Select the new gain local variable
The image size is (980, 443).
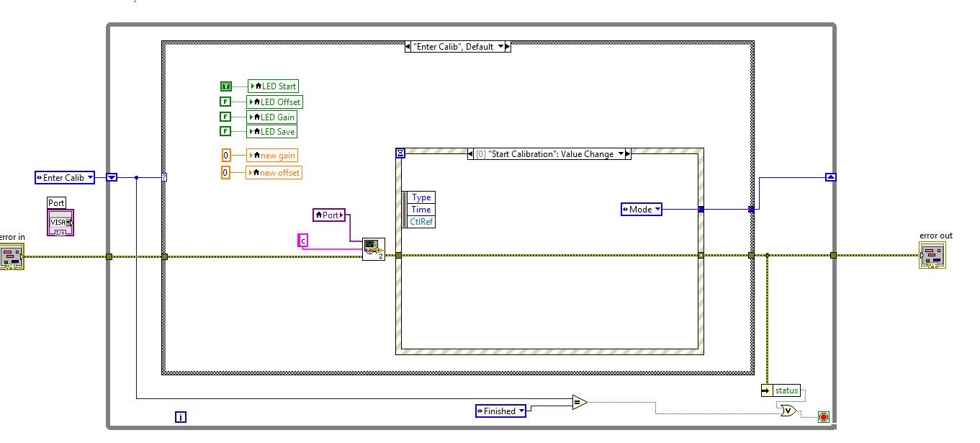click(271, 155)
